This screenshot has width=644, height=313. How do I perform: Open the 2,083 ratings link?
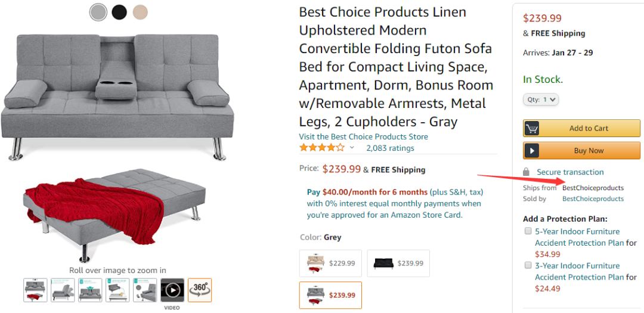coord(390,148)
